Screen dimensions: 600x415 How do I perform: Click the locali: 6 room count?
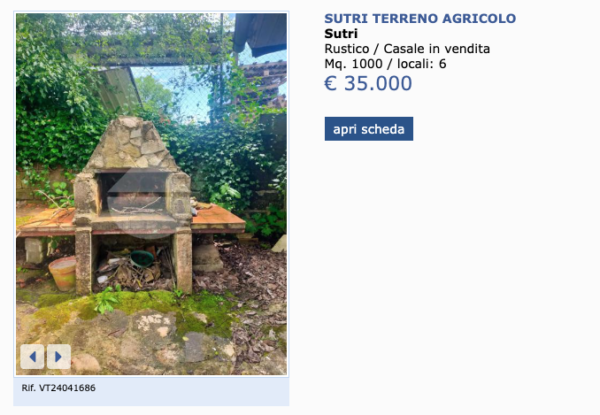coord(422,64)
